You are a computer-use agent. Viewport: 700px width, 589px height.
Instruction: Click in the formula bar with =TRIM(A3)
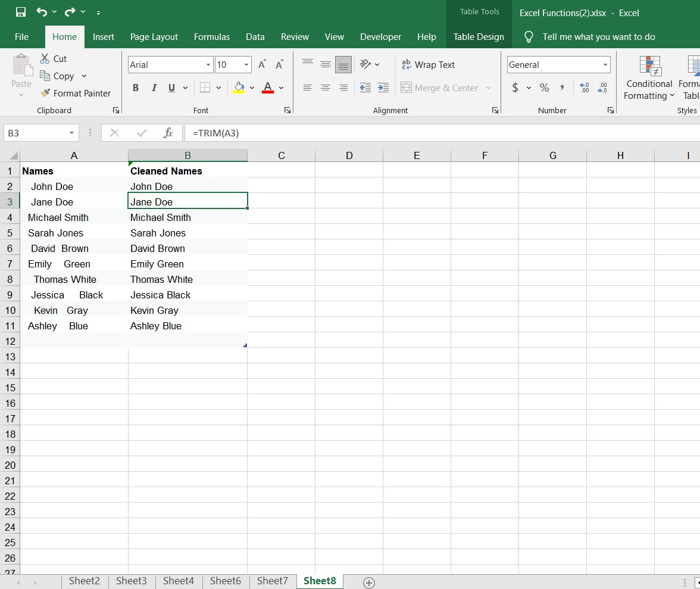[x=442, y=133]
